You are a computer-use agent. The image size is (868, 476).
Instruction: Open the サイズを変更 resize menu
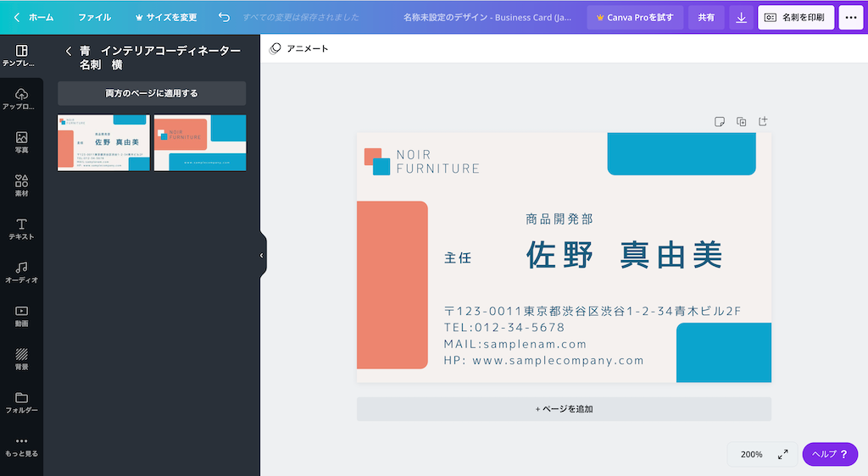click(166, 17)
